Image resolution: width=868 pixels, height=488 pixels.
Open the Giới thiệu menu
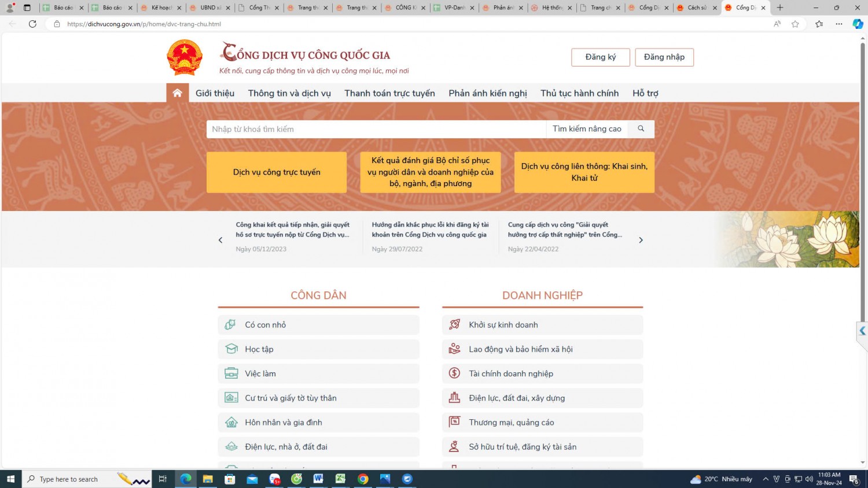pos(215,93)
